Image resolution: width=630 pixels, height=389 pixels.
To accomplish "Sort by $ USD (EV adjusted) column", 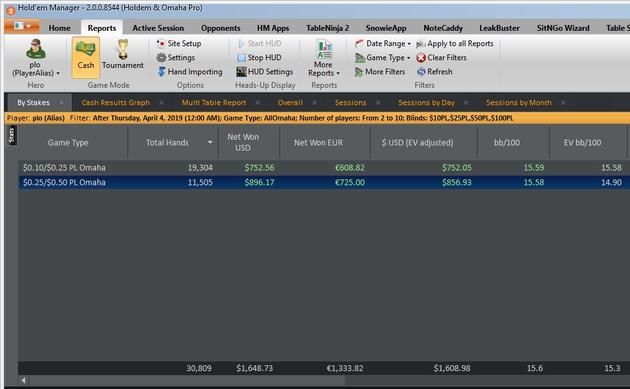I will pos(423,143).
